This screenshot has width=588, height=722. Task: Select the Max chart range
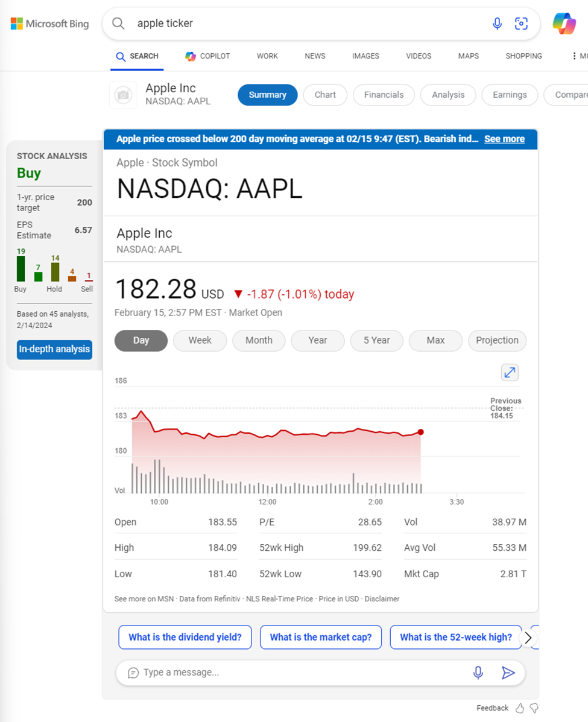pyautogui.click(x=435, y=341)
